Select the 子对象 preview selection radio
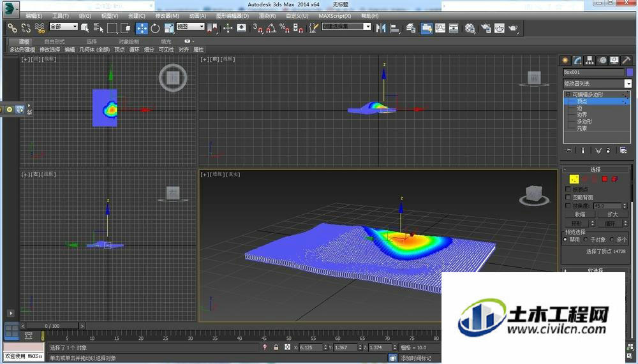 click(586, 240)
